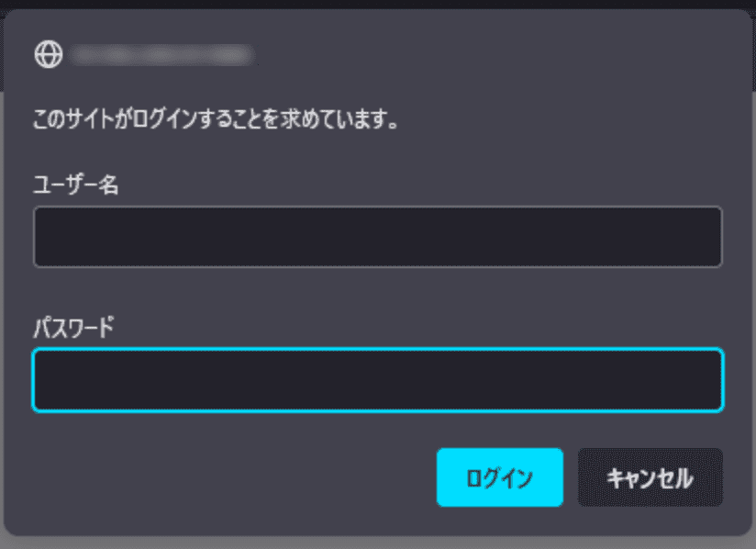
Task: Click the このサイトがログインすることを求めています message
Action: (x=216, y=120)
